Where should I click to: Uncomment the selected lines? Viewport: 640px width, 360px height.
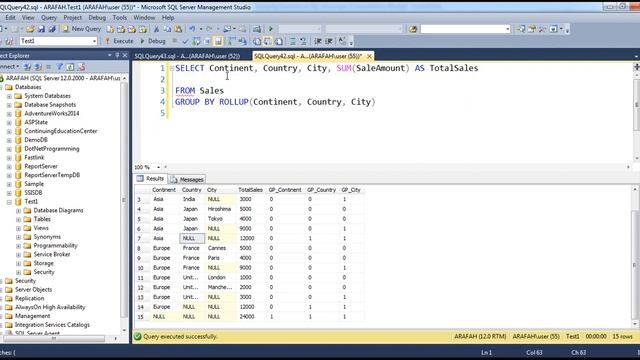[x=303, y=41]
